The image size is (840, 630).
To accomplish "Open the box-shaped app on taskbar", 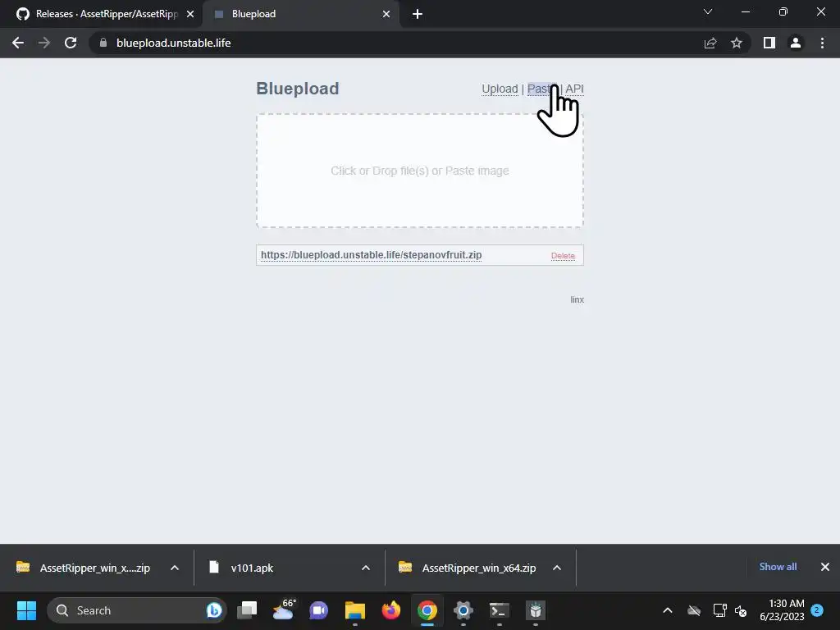I will [x=536, y=610].
